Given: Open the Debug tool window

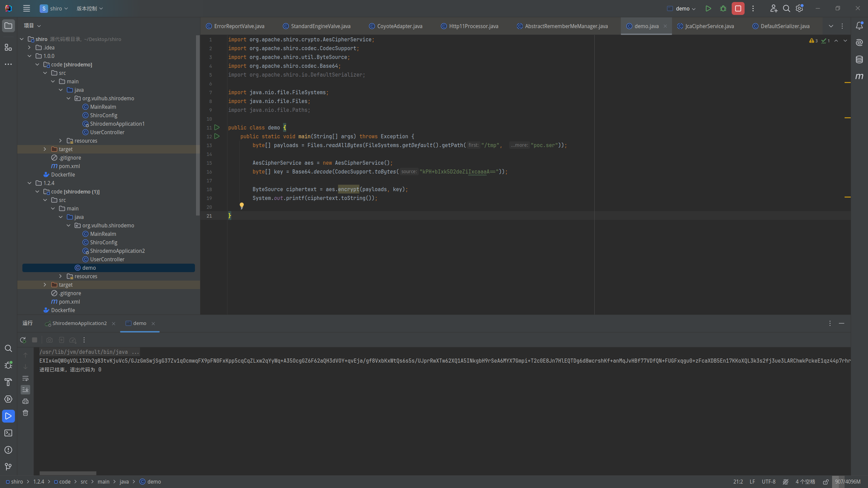Looking at the screenshot, I should point(8,365).
